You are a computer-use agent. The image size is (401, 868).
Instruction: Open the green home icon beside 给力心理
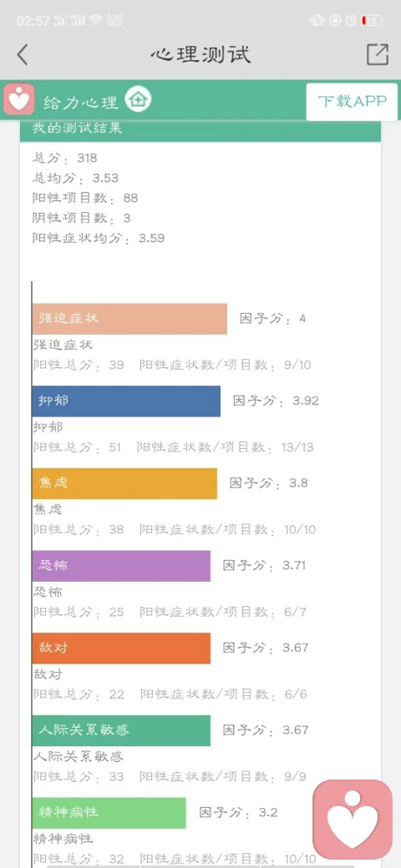tap(138, 100)
